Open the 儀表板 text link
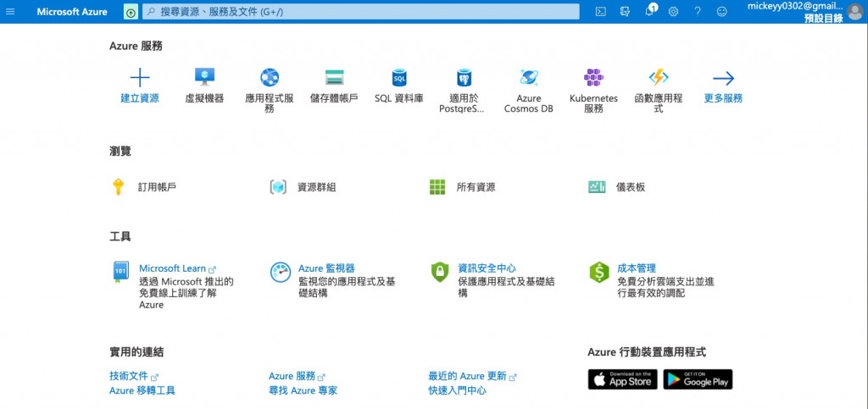868x409 pixels. pyautogui.click(x=631, y=187)
